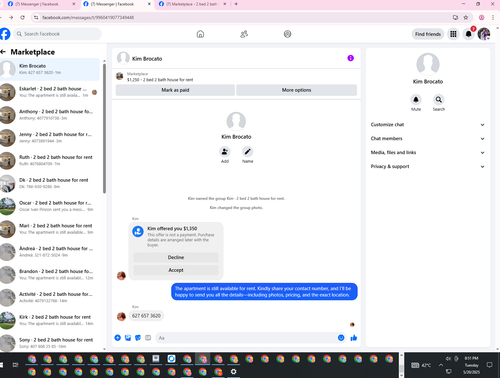This screenshot has height=378, width=500.
Task: Switch to Marketplace 2 bed 2 bath tab
Action: click(192, 4)
